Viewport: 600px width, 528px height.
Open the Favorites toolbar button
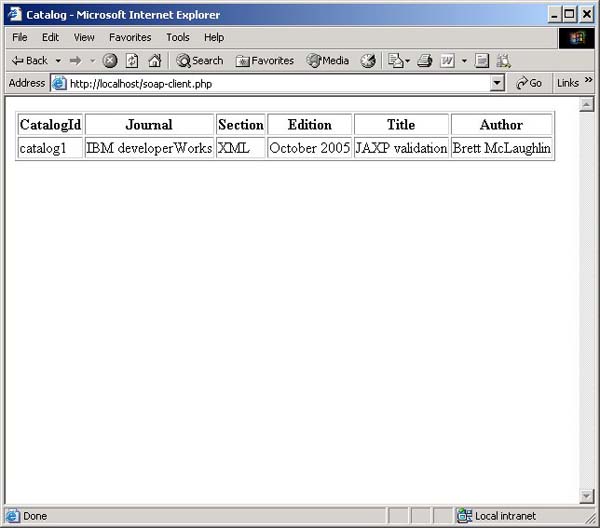pyautogui.click(x=264, y=60)
